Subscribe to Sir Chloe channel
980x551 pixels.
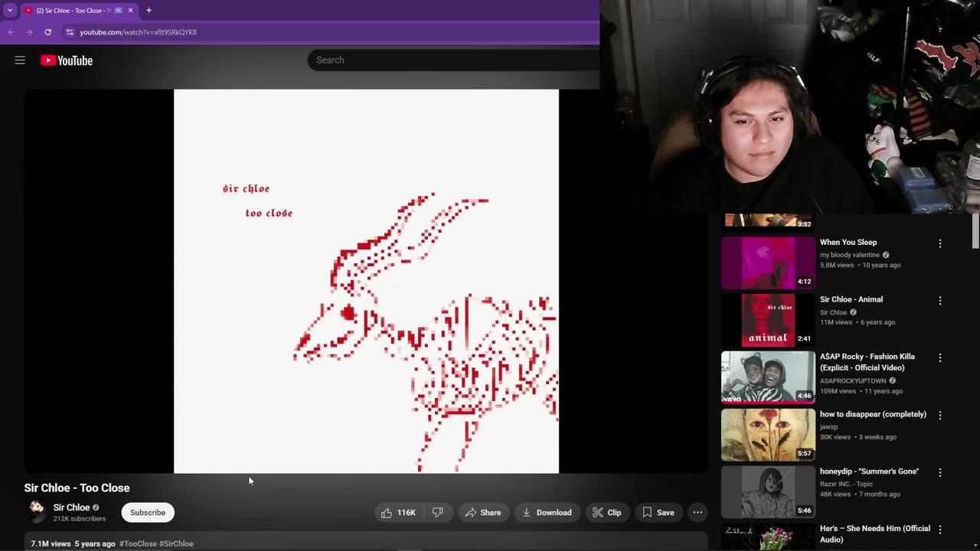148,513
